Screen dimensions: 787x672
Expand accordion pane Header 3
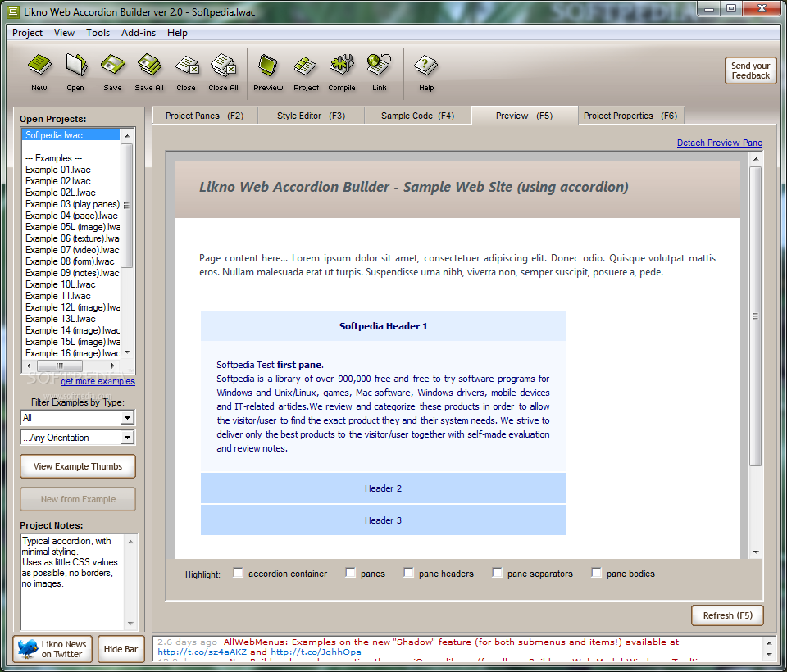[384, 520]
